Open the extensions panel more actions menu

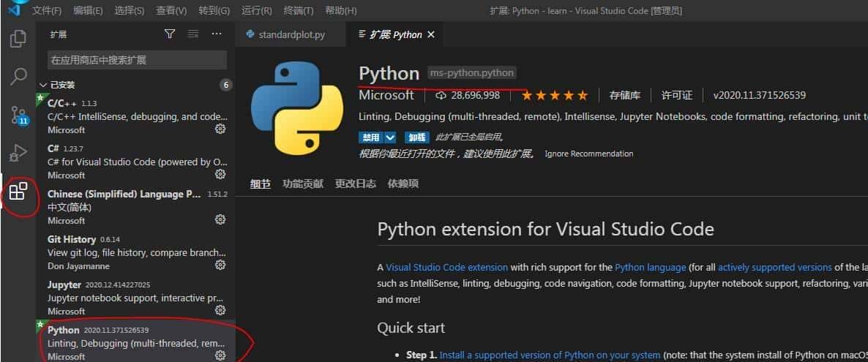[x=217, y=34]
